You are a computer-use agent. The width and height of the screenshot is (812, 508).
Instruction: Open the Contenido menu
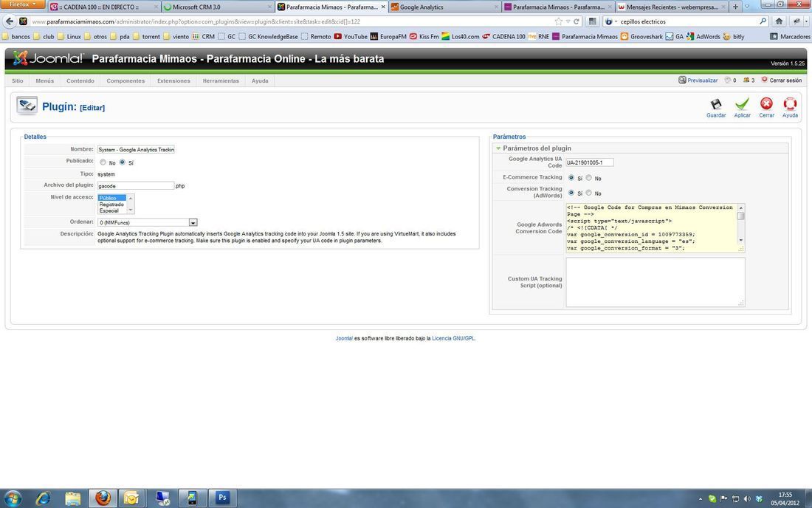[x=80, y=80]
